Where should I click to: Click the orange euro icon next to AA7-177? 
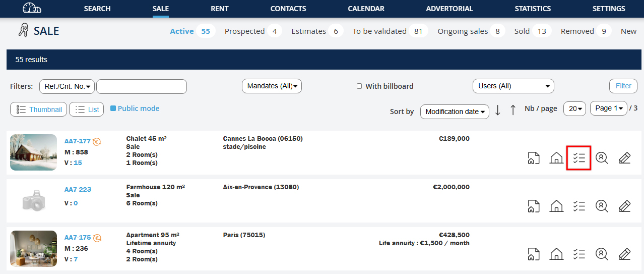(x=97, y=142)
